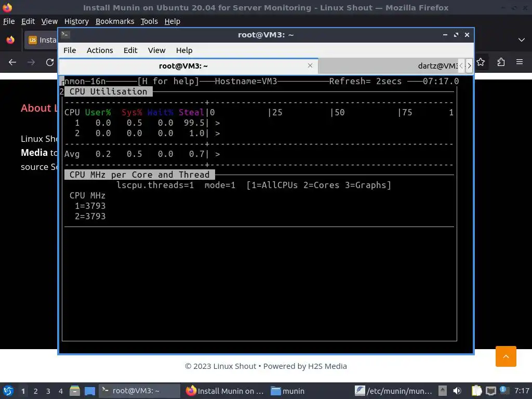Open the clipboard manager tray icon
Screen dimensions: 532x399
[477, 391]
